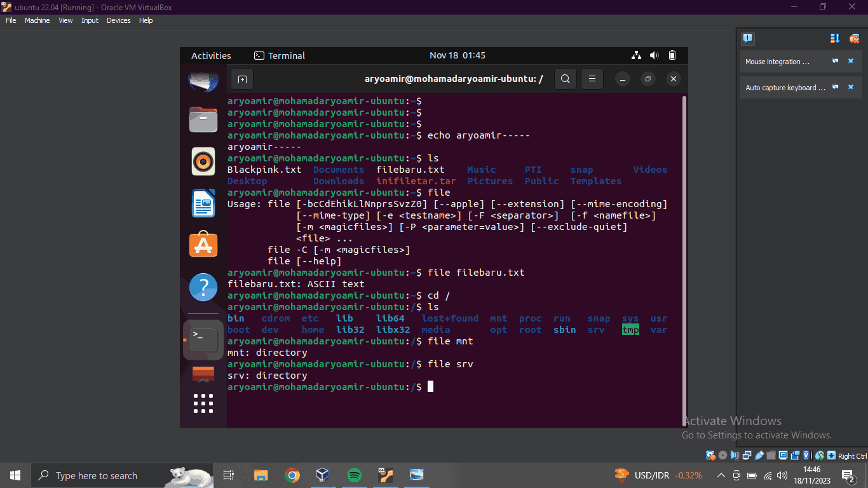Click the Terminal search magnifier button
The width and height of the screenshot is (868, 488).
coord(566,79)
